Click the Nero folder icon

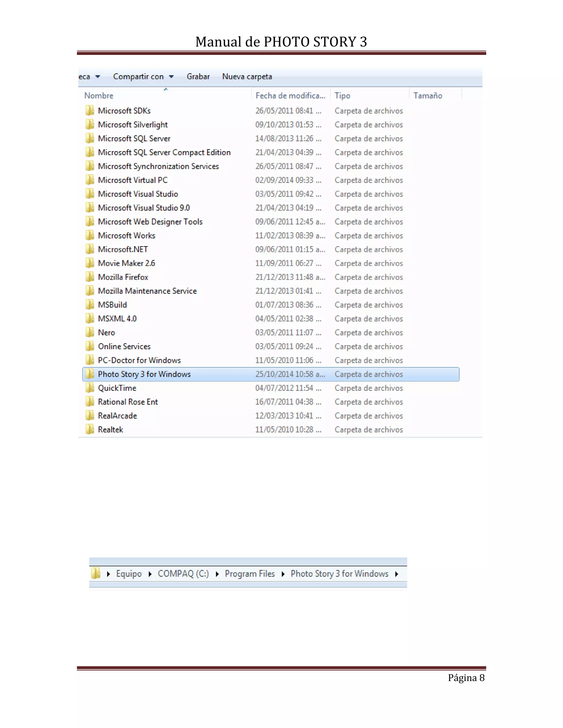click(89, 332)
